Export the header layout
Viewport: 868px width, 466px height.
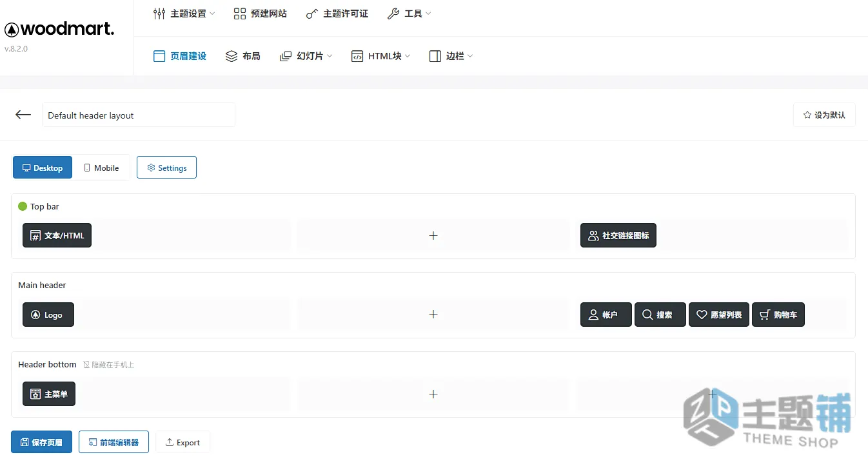tap(182, 442)
